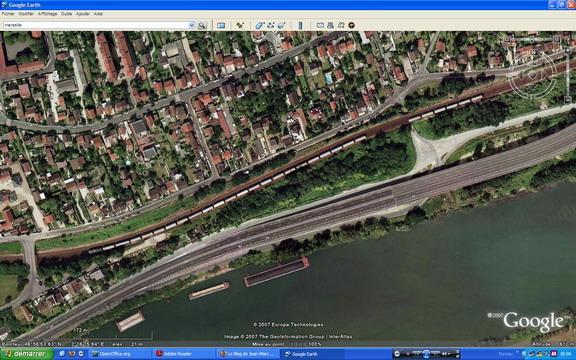The width and height of the screenshot is (576, 360).
Task: Open the show in Google Maps icon
Action: [x=341, y=25]
